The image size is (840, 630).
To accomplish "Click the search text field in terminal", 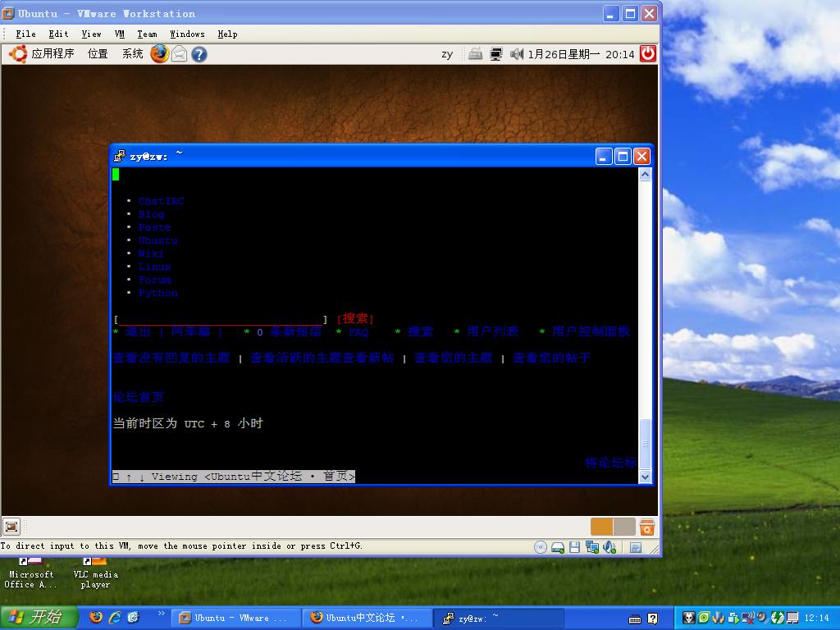I will (x=220, y=319).
